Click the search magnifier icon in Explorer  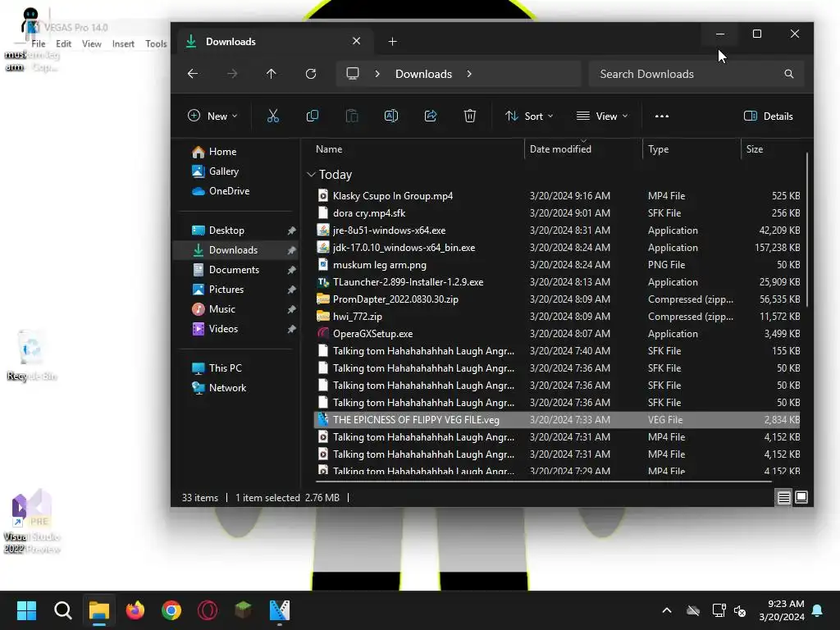click(x=788, y=74)
